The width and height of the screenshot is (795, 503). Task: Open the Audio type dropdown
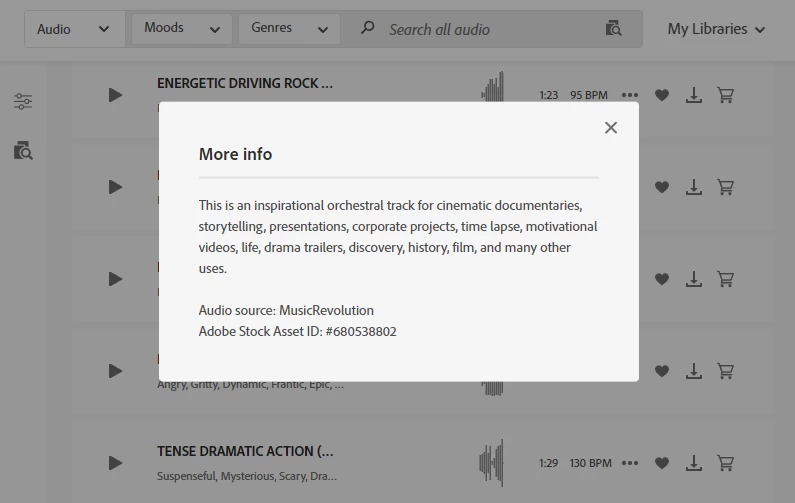point(74,29)
